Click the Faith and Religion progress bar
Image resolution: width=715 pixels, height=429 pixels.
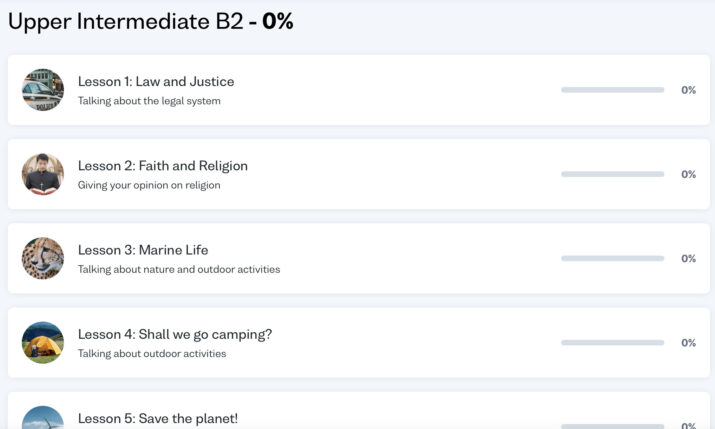[x=612, y=174]
